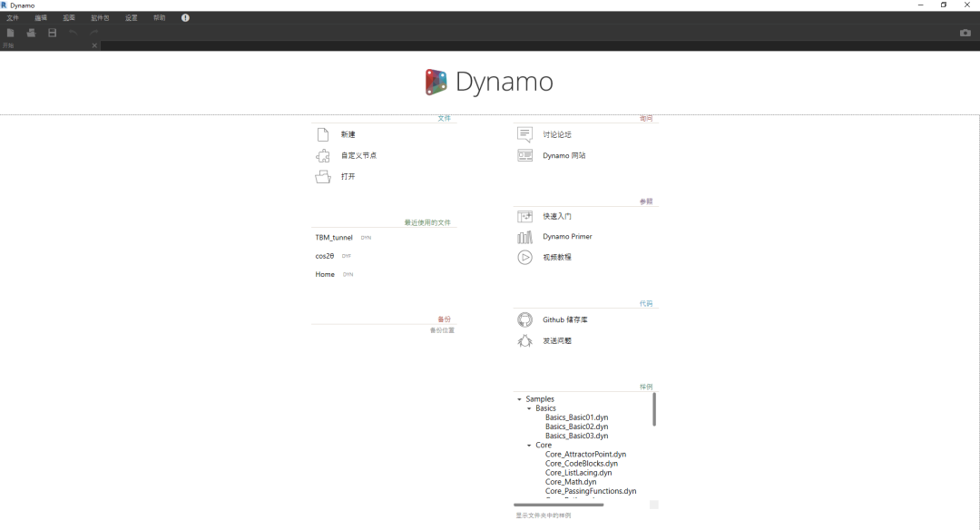Click the samples list vertical scrollbar
The width and height of the screenshot is (980, 530).
(654, 409)
